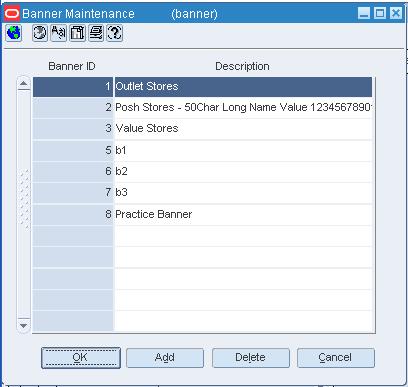
Task: Select the Value Stores description
Action: coord(243,129)
